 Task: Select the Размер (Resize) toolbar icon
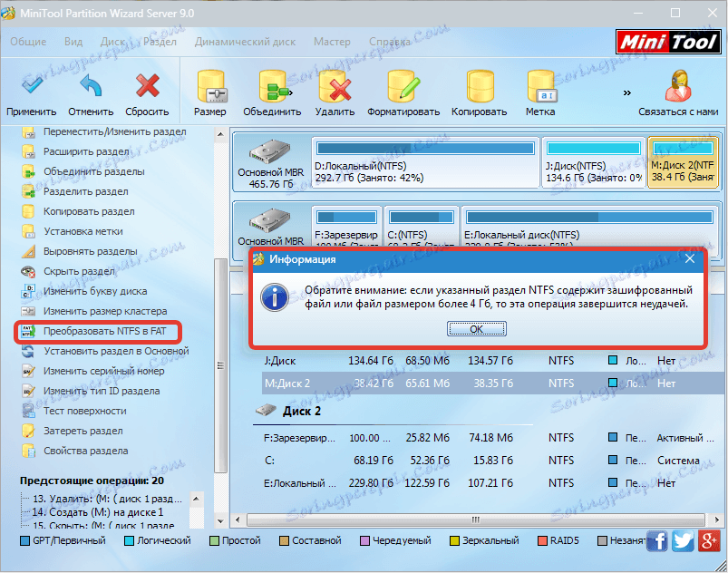point(211,86)
